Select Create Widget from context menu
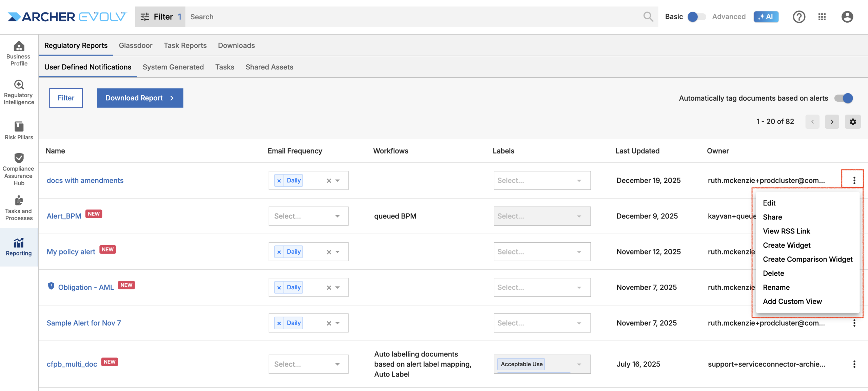Screen dimensions: 868x391 coord(786,245)
